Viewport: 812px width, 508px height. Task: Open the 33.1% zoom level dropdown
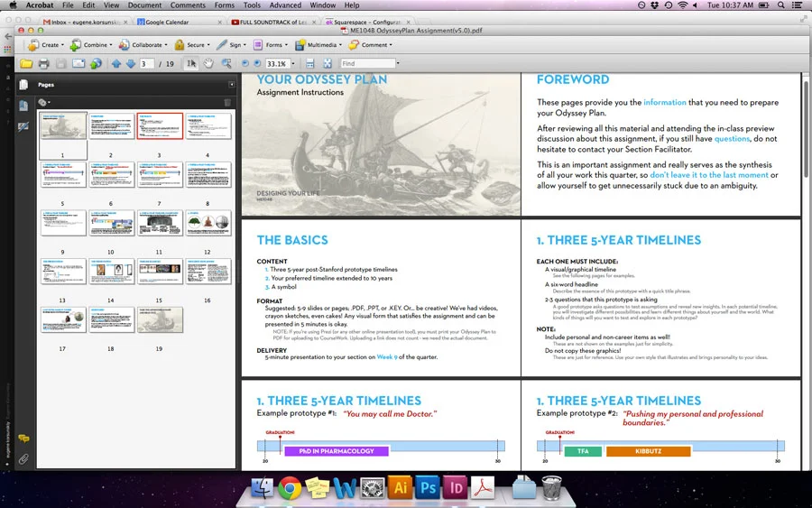coord(293,64)
